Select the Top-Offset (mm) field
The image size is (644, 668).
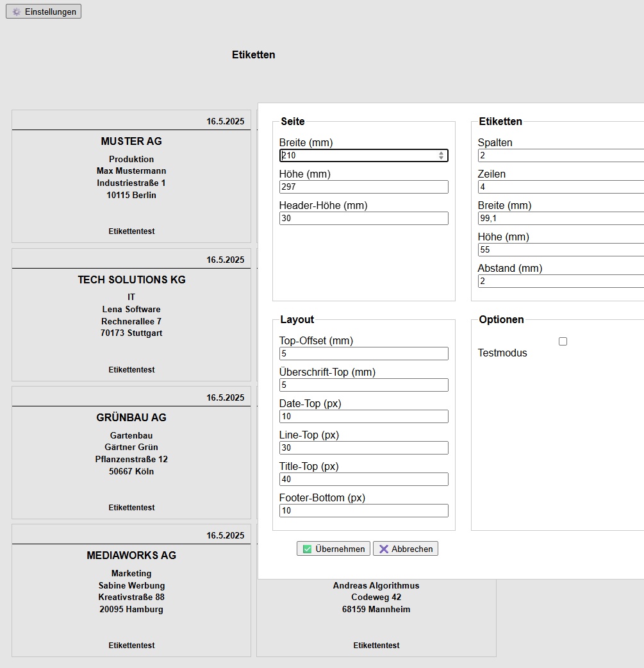click(x=363, y=353)
